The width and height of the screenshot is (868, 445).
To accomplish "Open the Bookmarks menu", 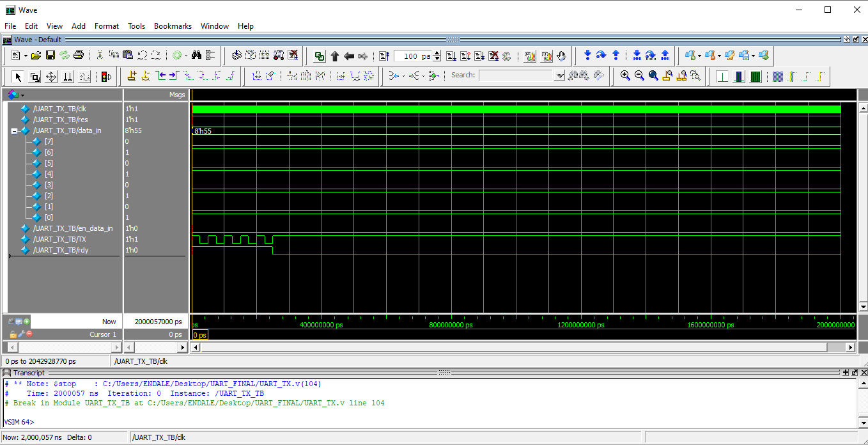I will point(173,26).
